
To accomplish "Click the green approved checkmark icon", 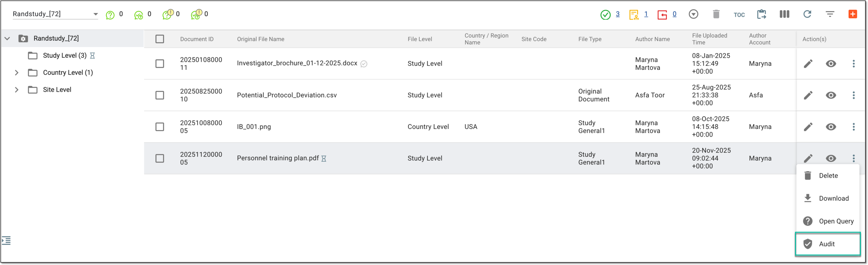I will [x=606, y=15].
